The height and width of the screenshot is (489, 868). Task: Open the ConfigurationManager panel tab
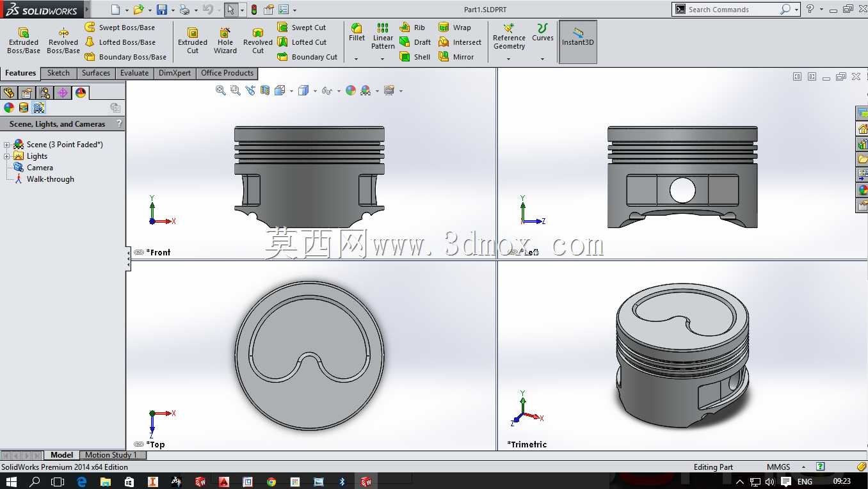coord(45,93)
